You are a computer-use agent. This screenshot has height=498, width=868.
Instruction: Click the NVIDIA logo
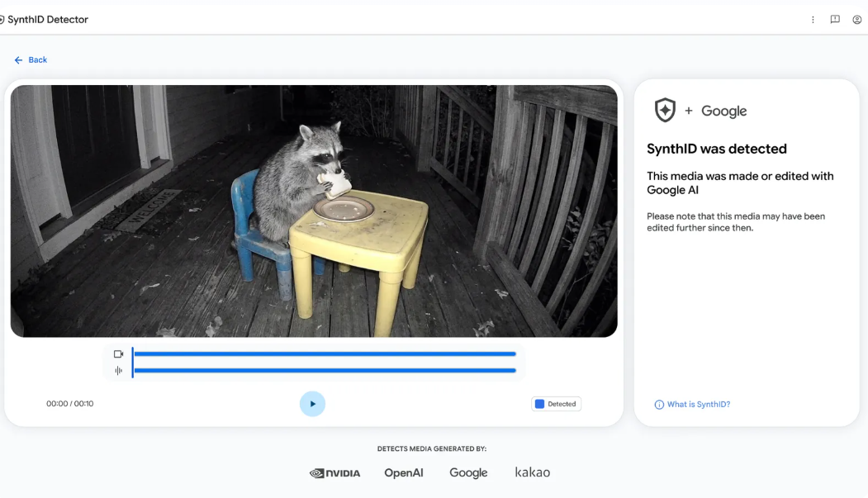(x=335, y=473)
